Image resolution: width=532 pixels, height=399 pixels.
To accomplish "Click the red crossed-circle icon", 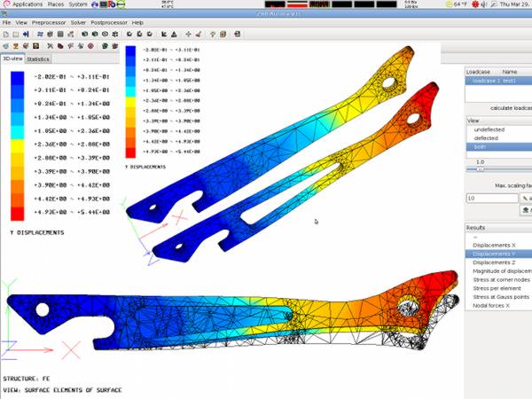I will tap(90, 46).
